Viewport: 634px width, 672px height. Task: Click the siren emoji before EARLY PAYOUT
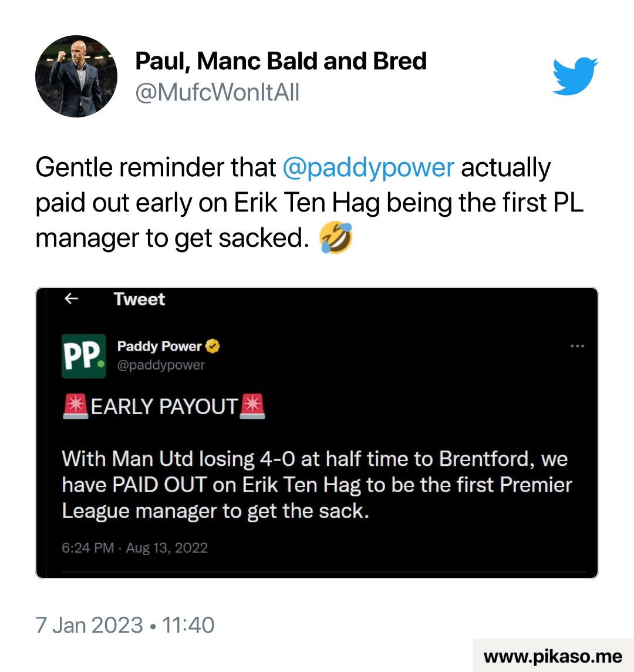click(75, 406)
